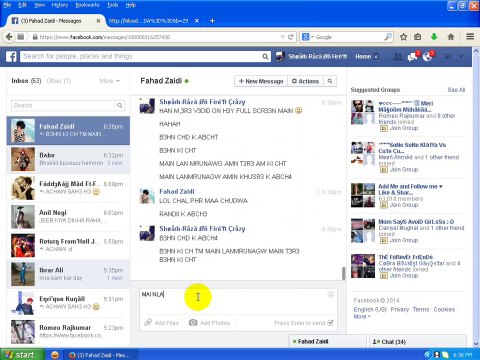This screenshot has height=360, width=480.
Task: Click conversation scrollbar thumb
Action: [x=343, y=273]
